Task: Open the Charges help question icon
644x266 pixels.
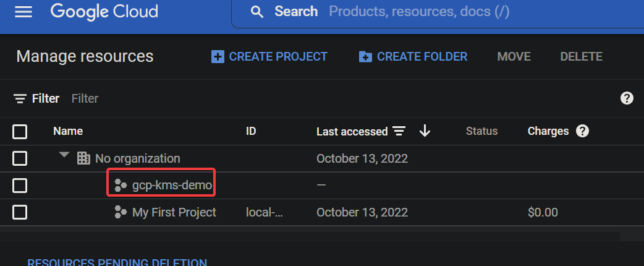Action: pyautogui.click(x=582, y=131)
